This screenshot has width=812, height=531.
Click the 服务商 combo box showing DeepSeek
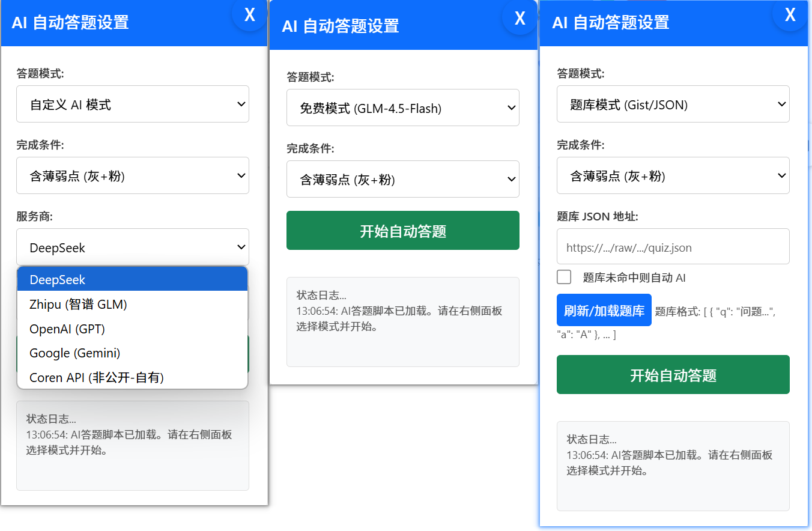pyautogui.click(x=133, y=247)
